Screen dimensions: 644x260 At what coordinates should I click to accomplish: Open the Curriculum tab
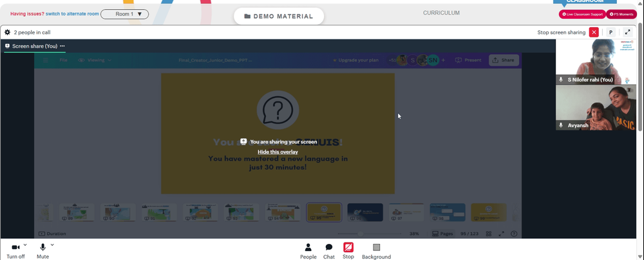tap(441, 13)
